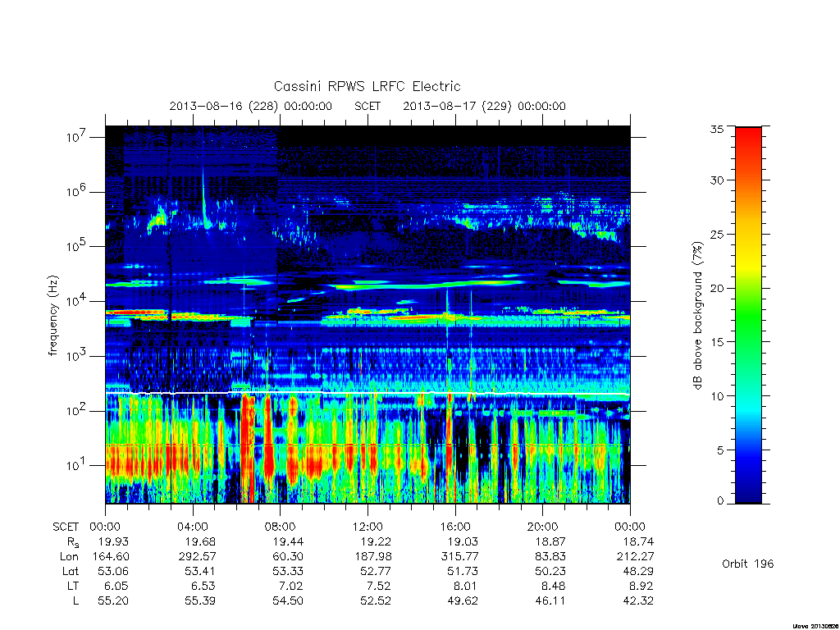Click the latitude value '53.41'

[200, 571]
